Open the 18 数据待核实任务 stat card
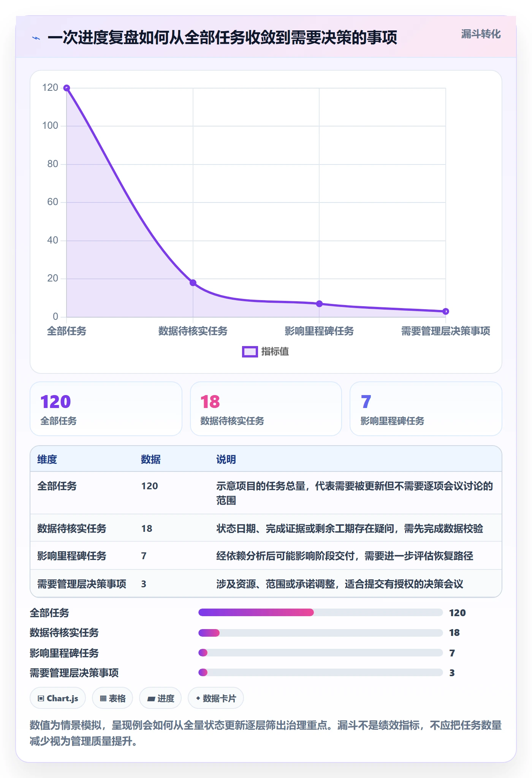 tap(266, 409)
